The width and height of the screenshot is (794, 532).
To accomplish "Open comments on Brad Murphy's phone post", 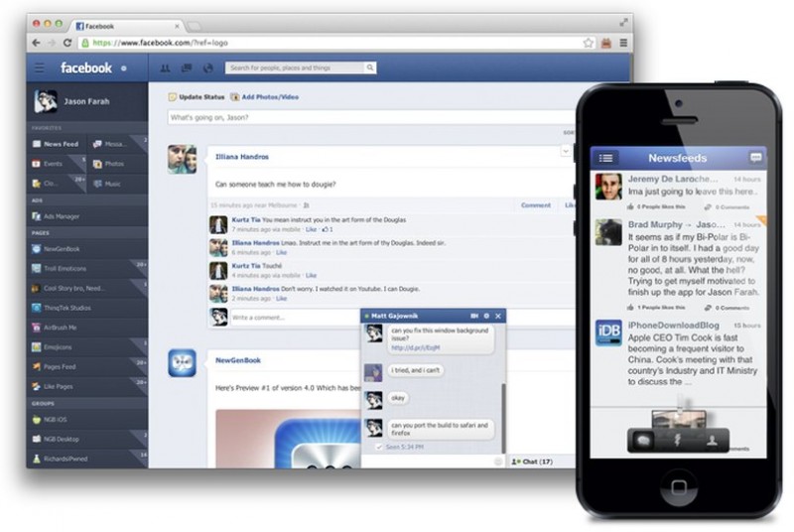I will [x=728, y=308].
